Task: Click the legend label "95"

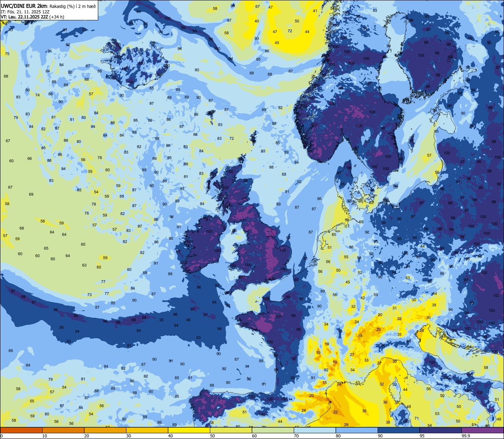Action: (x=422, y=436)
